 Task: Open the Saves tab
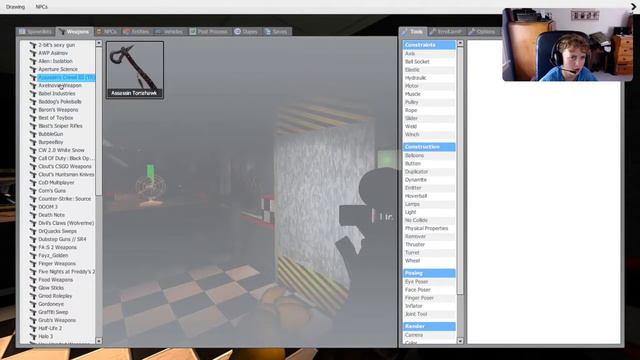(x=276, y=32)
